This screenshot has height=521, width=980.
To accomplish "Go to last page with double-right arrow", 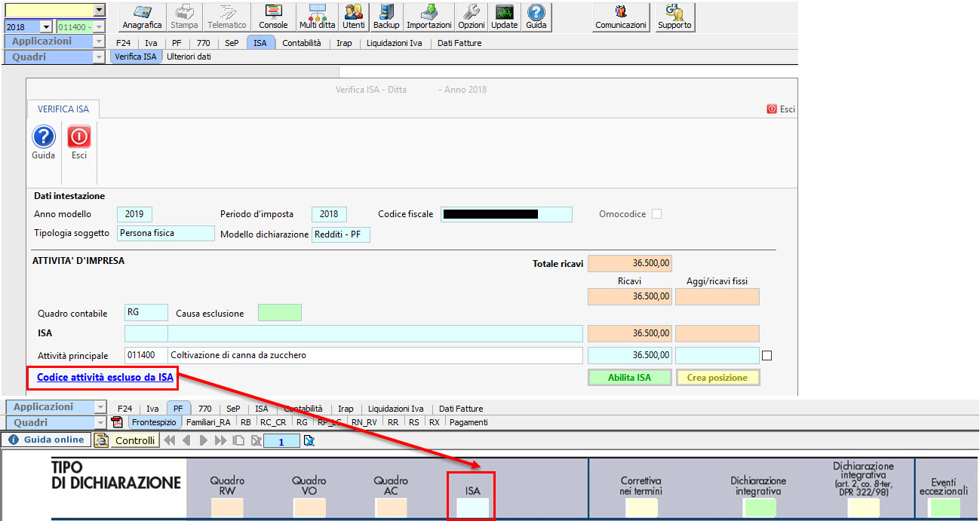I will click(221, 440).
